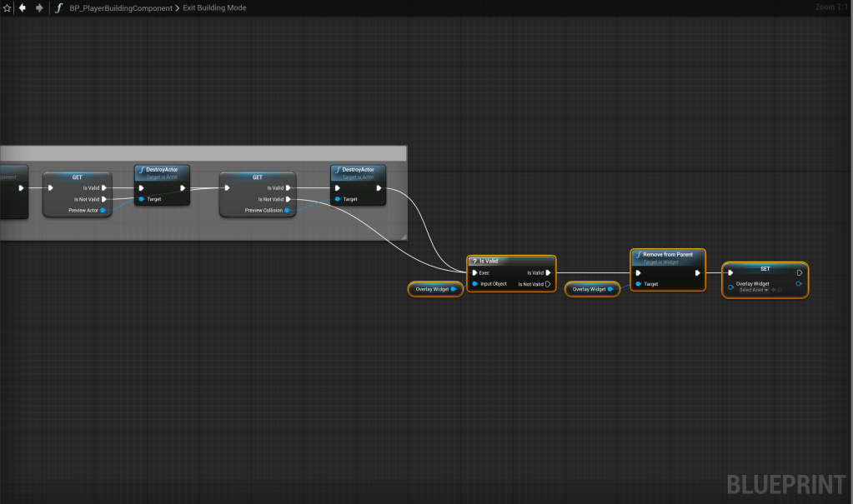This screenshot has height=504, width=853.
Task: Select the SET node title
Action: pyautogui.click(x=765, y=268)
